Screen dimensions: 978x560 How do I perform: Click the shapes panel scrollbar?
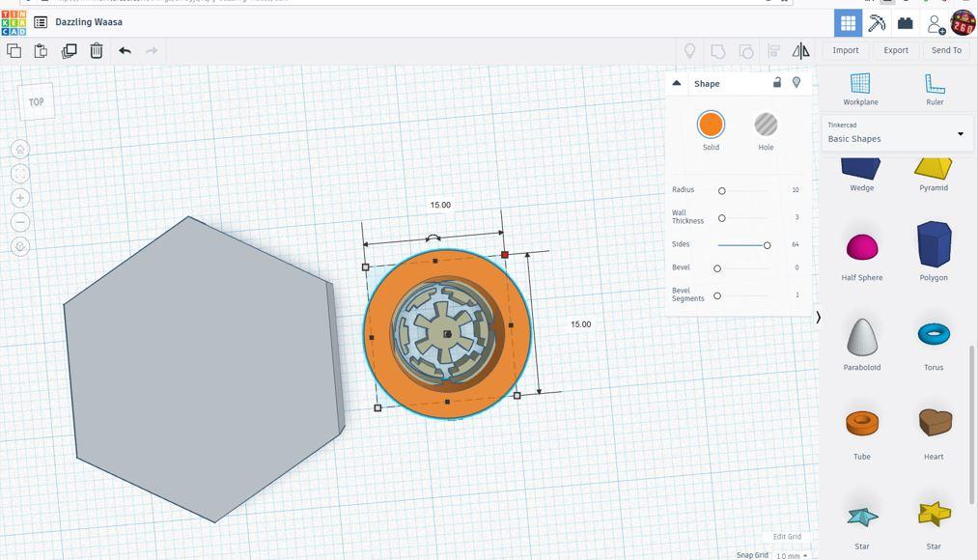pyautogui.click(x=971, y=424)
